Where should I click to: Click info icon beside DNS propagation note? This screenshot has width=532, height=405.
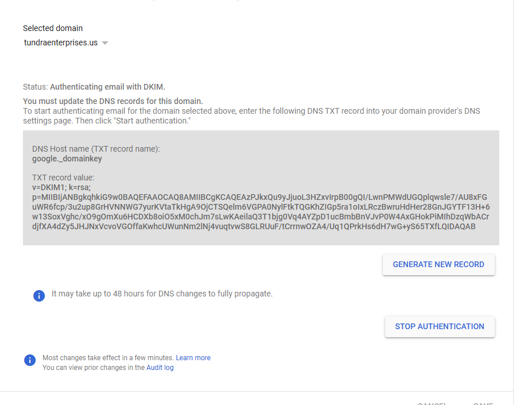pyautogui.click(x=39, y=296)
